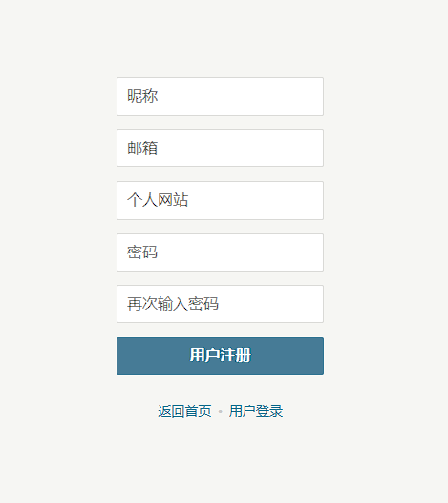Click inside the website URL text box
Image resolution: width=448 pixels, height=503 pixels.
pos(220,200)
